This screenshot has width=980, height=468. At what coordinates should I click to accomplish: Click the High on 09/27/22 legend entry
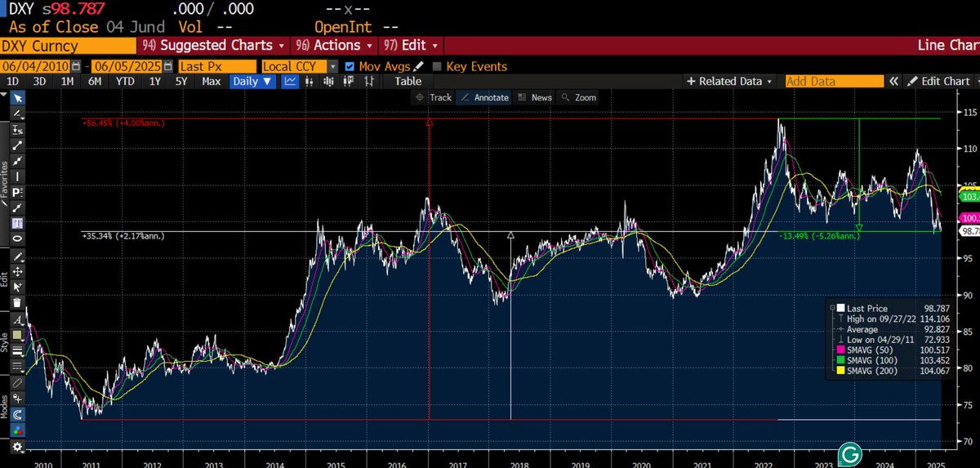[x=893, y=318]
